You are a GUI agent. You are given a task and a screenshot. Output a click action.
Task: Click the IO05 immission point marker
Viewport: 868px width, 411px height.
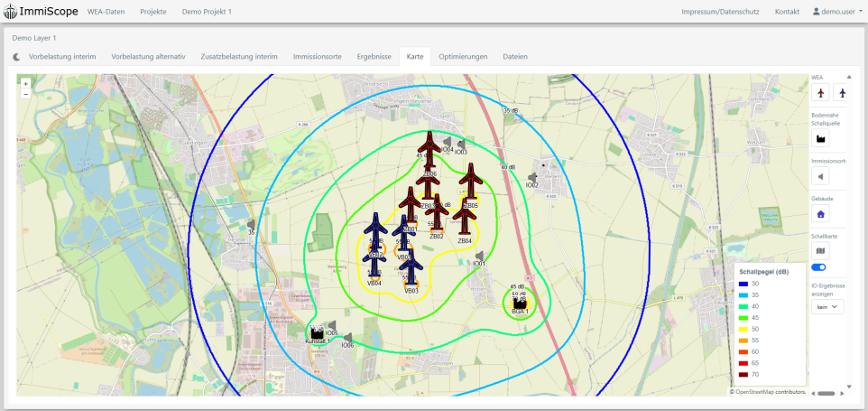click(331, 325)
